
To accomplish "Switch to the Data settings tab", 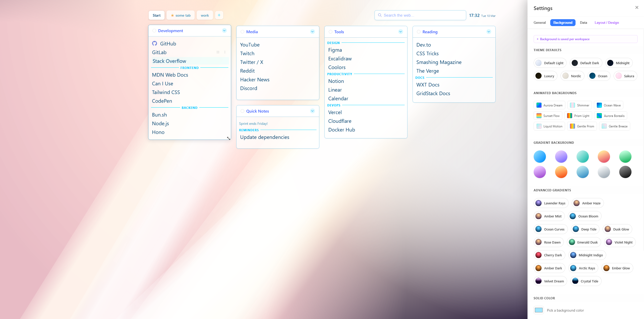I will [x=583, y=23].
